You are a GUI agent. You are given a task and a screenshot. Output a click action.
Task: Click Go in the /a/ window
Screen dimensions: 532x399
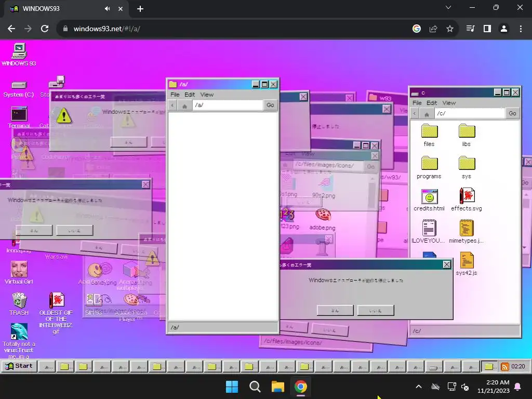270,105
